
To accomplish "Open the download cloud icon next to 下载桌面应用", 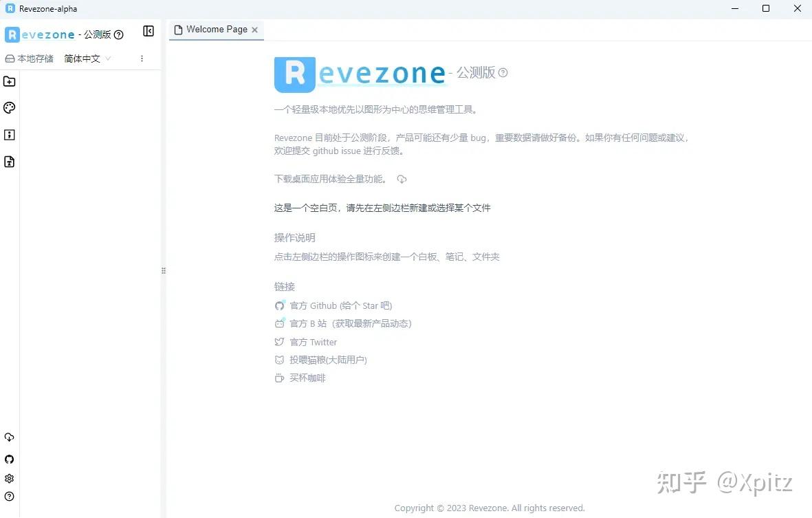I will pyautogui.click(x=402, y=178).
